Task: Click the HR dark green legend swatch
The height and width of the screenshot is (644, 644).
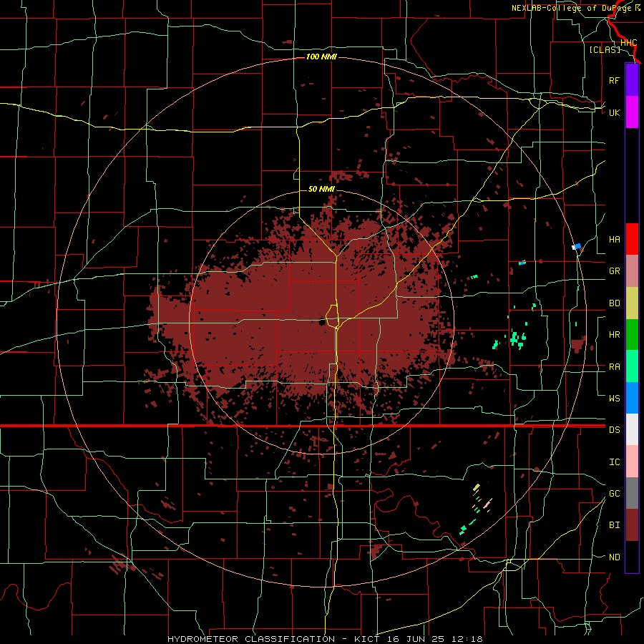Action: point(632,335)
